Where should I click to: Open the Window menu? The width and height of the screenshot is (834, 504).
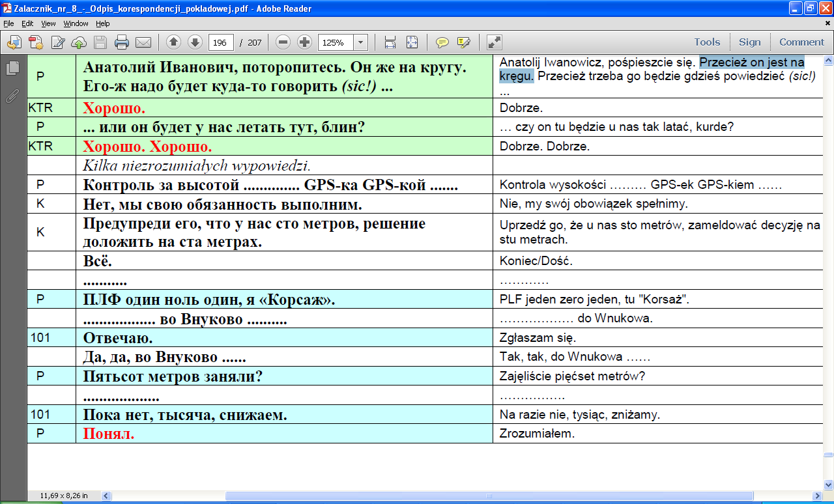tap(76, 23)
